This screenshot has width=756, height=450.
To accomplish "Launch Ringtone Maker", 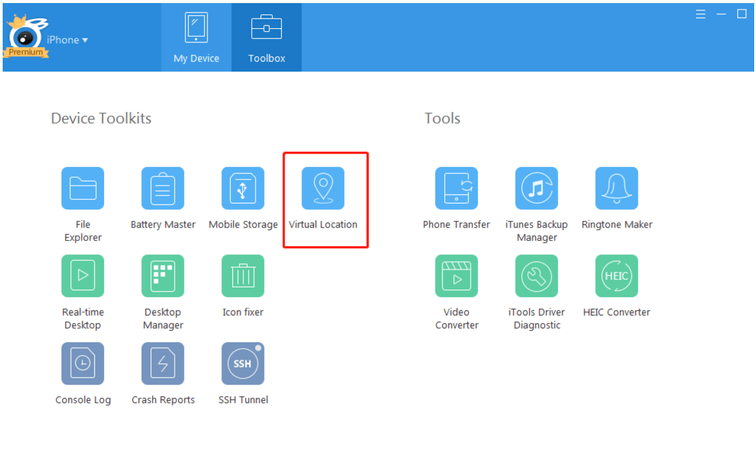I will pyautogui.click(x=617, y=188).
